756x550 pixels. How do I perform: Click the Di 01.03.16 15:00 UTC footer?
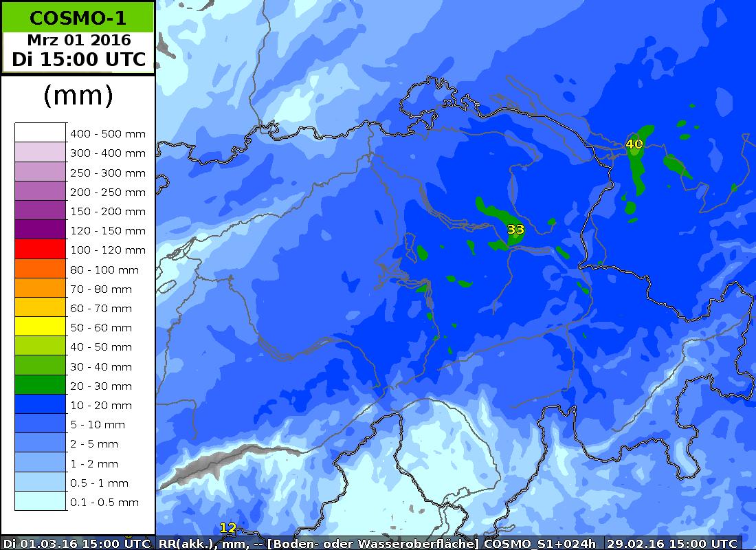point(77,543)
